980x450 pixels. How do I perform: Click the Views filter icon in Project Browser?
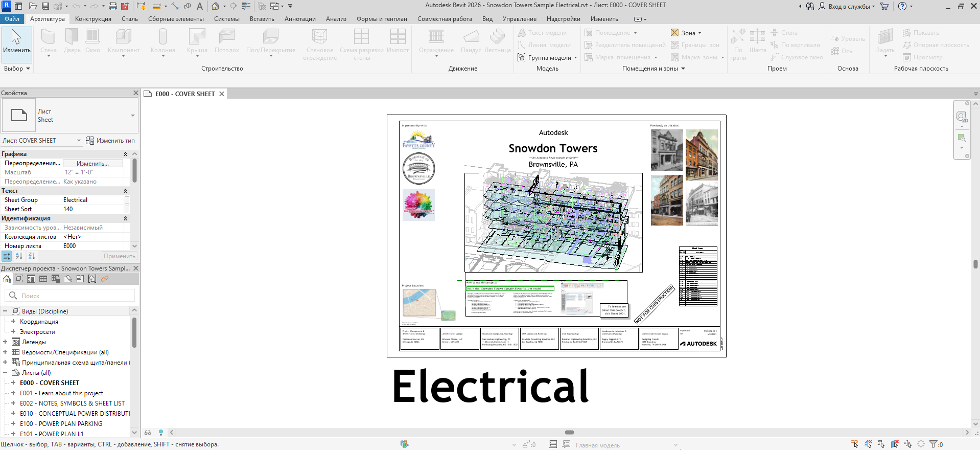(x=19, y=279)
